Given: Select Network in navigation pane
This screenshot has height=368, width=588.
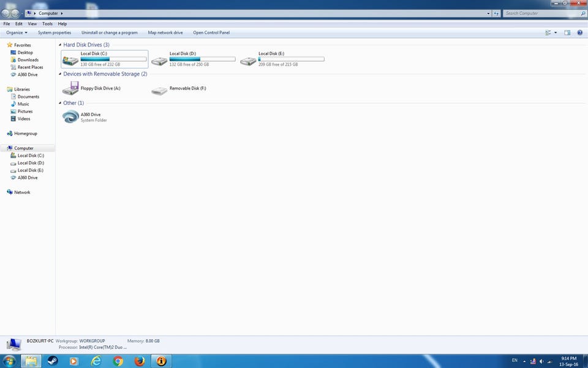Looking at the screenshot, I should point(22,192).
